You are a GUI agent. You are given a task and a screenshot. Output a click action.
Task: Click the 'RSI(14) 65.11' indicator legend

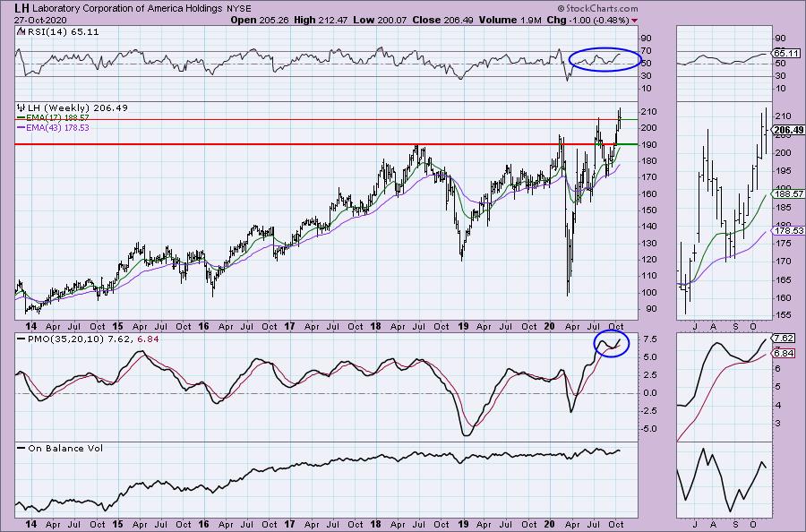pyautogui.click(x=58, y=31)
